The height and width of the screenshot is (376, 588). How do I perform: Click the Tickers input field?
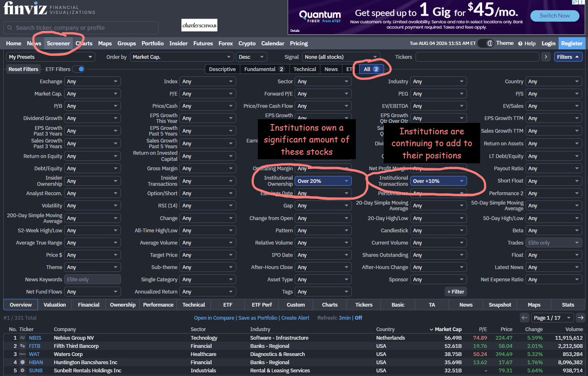click(477, 57)
